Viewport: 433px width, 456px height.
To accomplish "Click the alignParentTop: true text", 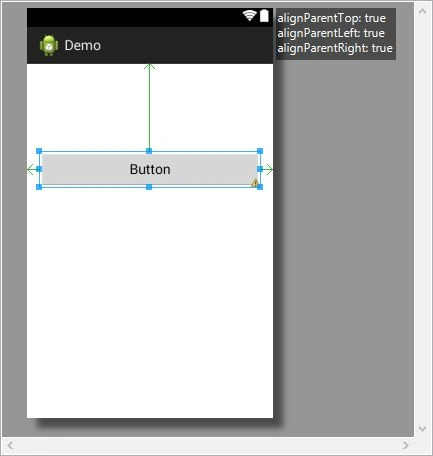I will pos(331,18).
